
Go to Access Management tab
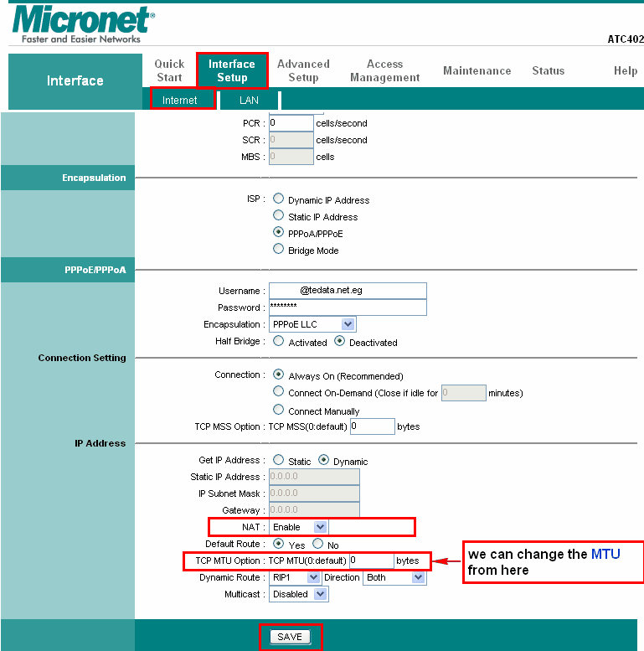pos(385,70)
